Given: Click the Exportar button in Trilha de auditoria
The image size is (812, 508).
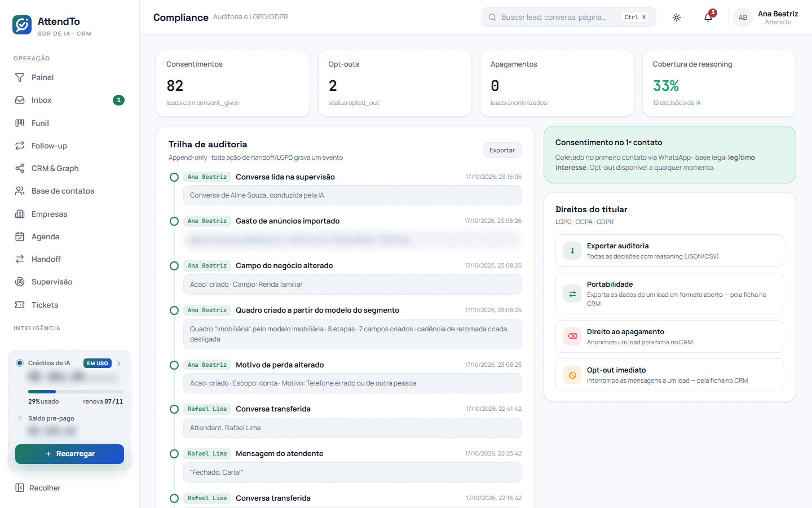Looking at the screenshot, I should coord(502,150).
